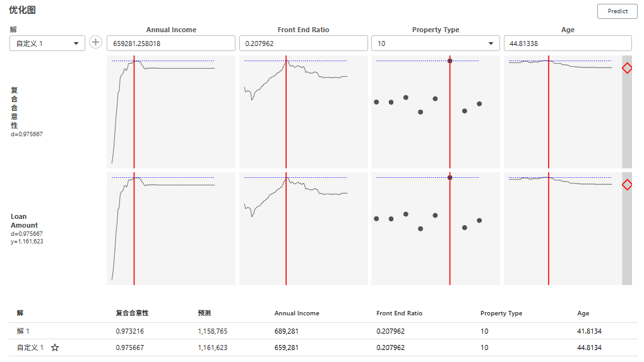
Task: Click red line in Annual Income desirability plot
Action: (x=134, y=114)
